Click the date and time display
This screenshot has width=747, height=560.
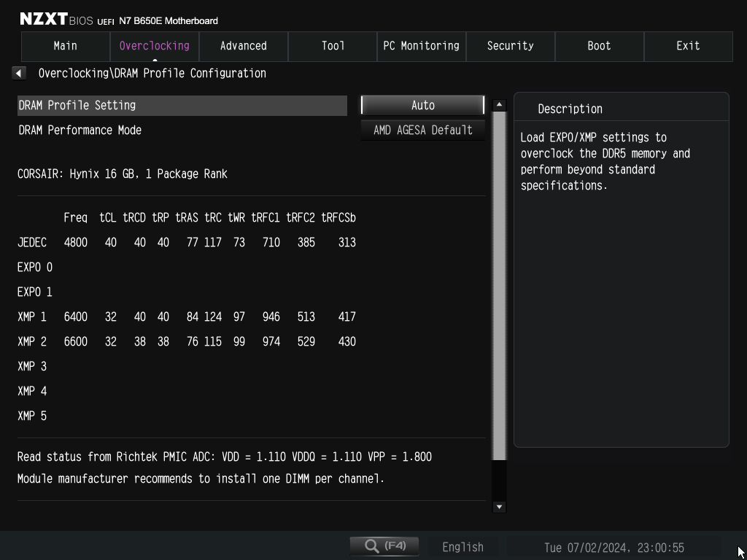point(614,548)
